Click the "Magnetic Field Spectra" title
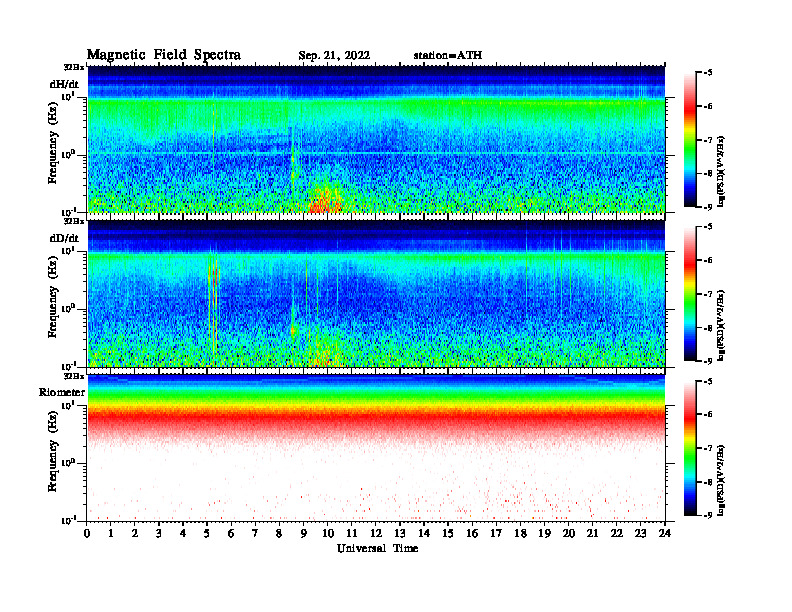This screenshot has width=792, height=612. coord(164,55)
